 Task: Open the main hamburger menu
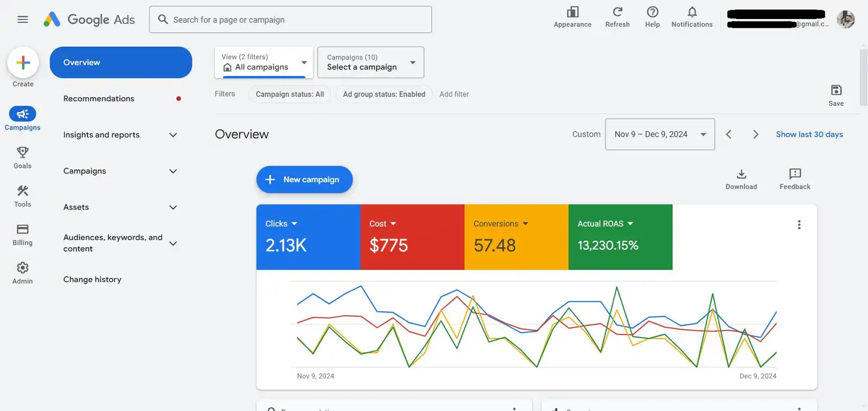tap(22, 20)
